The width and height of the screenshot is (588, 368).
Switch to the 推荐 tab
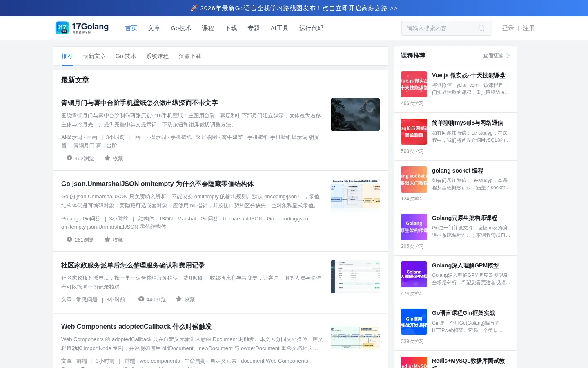click(67, 56)
